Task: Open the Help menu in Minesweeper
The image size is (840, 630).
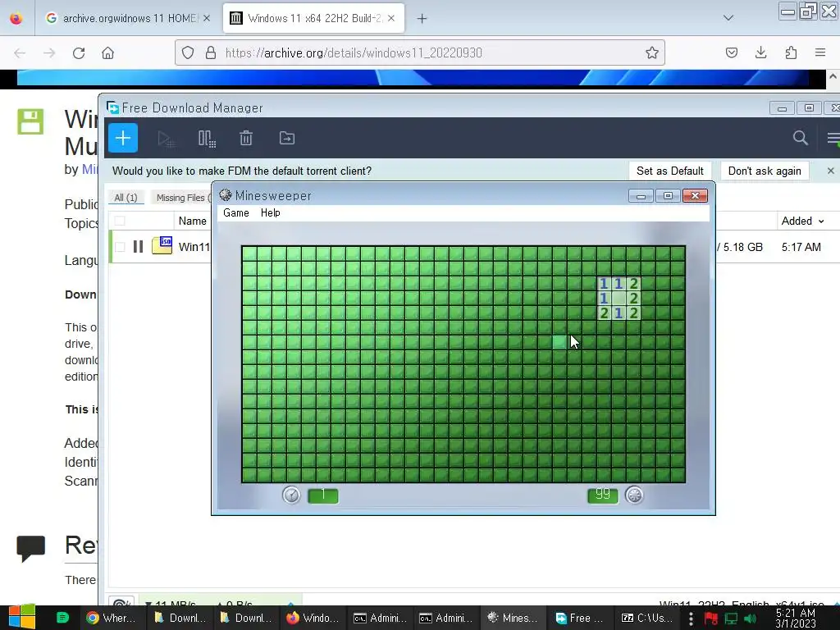Action: (271, 212)
